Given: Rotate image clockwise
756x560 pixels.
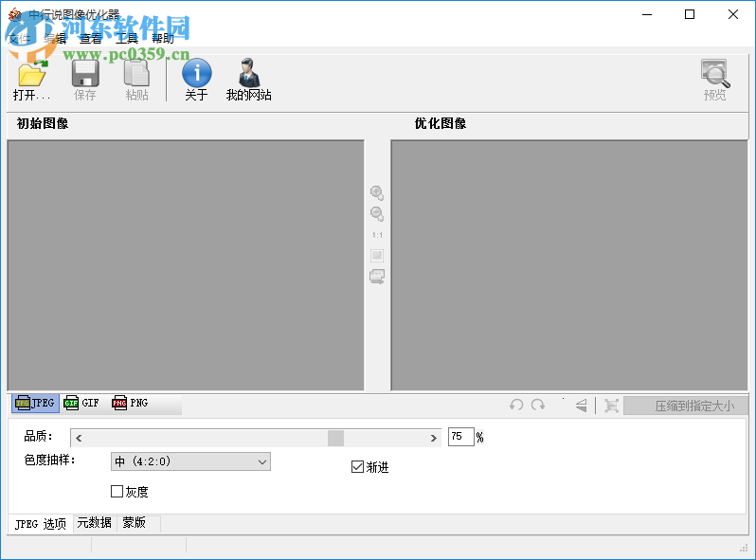Looking at the screenshot, I should [x=538, y=406].
